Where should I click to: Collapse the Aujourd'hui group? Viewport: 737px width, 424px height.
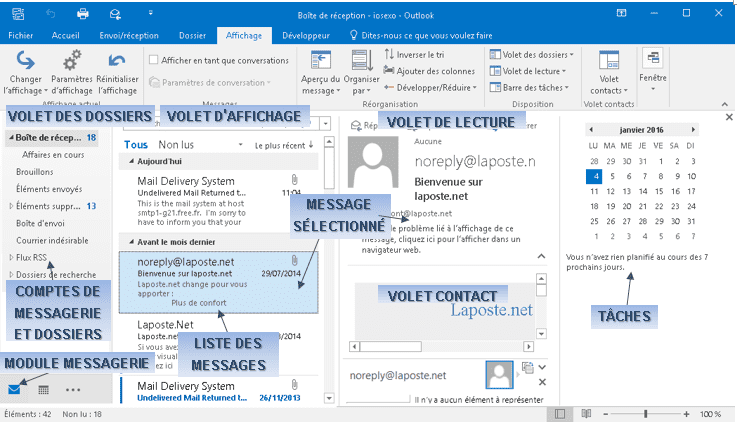(132, 161)
